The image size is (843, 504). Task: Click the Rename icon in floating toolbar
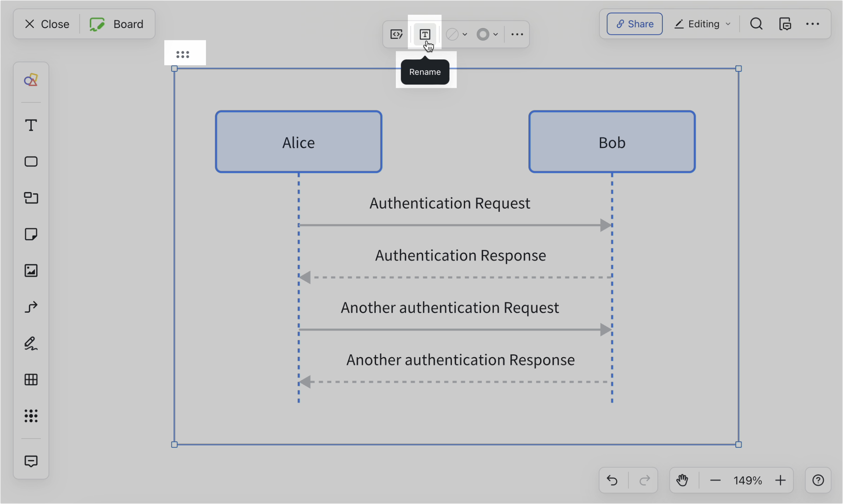click(425, 34)
